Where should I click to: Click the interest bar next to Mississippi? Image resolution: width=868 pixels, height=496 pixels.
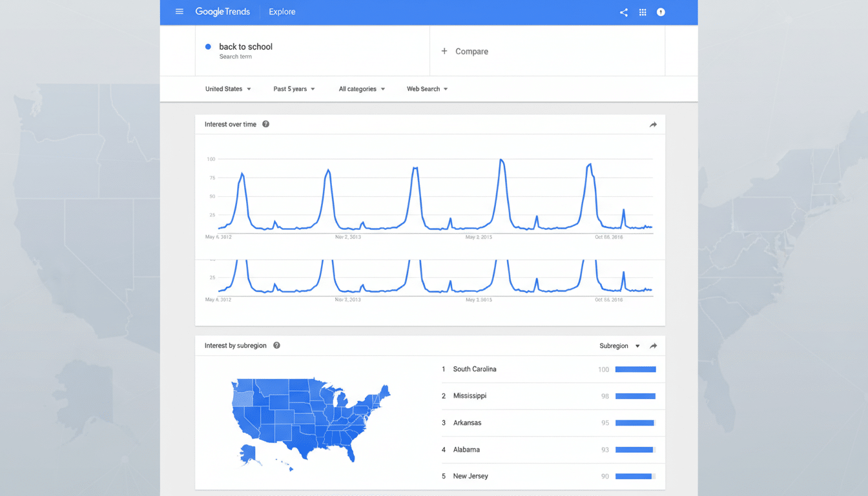click(x=635, y=396)
